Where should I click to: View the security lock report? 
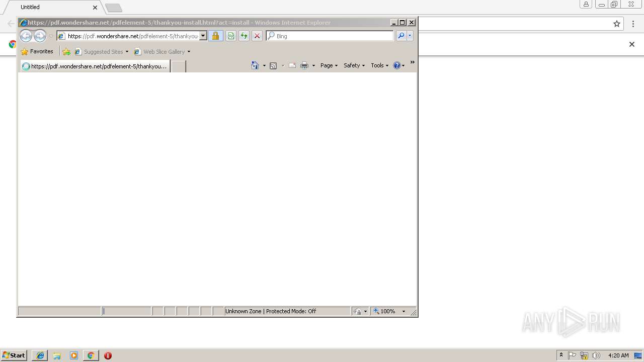215,36
